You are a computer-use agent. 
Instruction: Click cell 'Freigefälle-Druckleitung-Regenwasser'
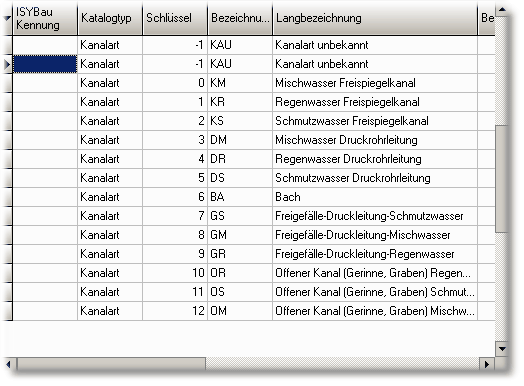coord(375,254)
